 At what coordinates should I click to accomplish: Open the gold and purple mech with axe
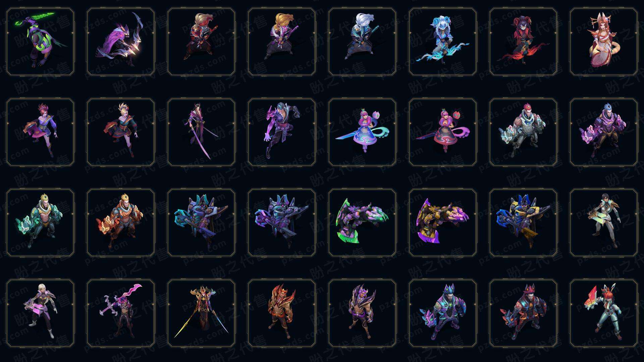pos(443,223)
